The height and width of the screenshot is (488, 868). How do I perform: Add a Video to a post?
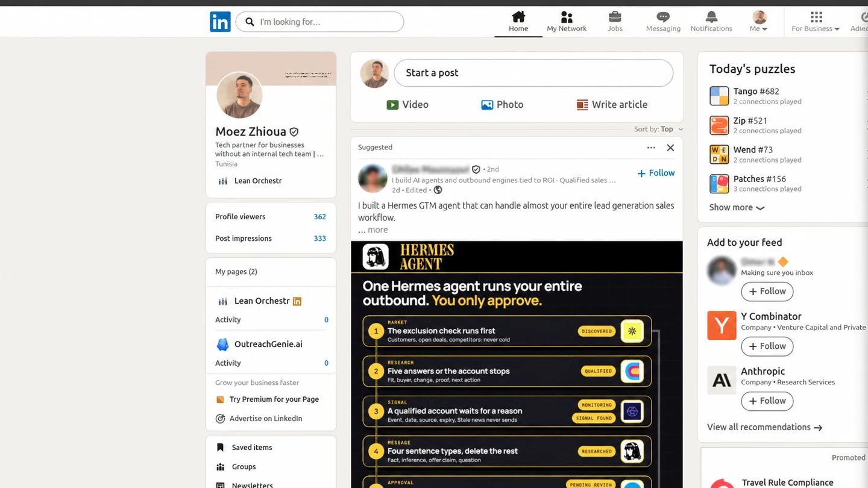tap(407, 105)
